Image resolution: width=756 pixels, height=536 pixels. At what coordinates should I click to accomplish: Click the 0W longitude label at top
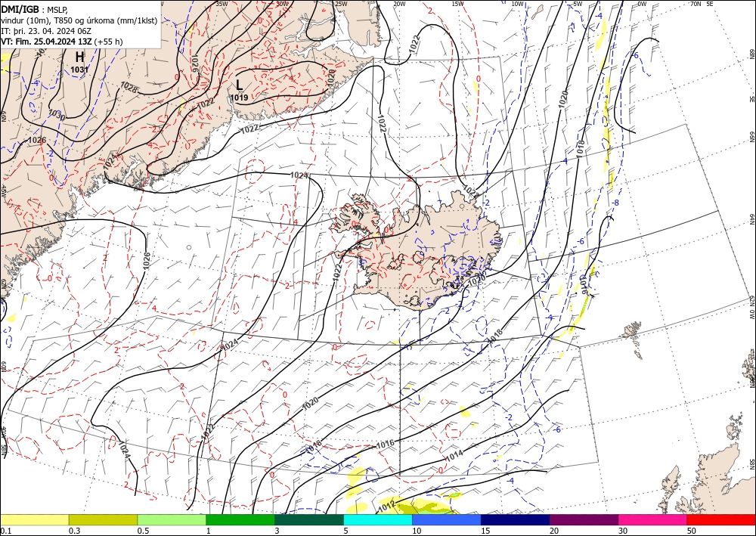(x=642, y=4)
